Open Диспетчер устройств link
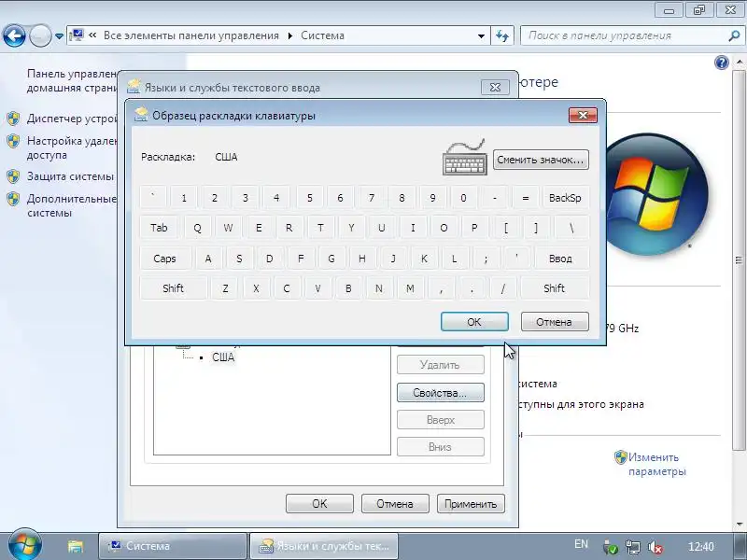Screen dimensions: 747x560 tap(72, 119)
